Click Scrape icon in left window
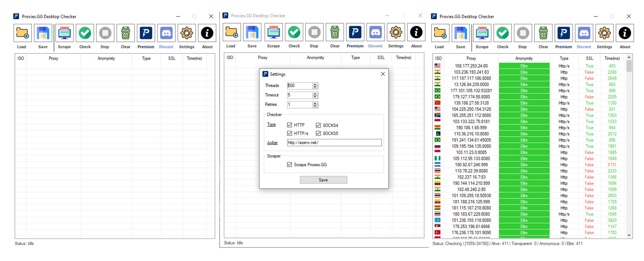Screen dimensions: 644x261 65,33
